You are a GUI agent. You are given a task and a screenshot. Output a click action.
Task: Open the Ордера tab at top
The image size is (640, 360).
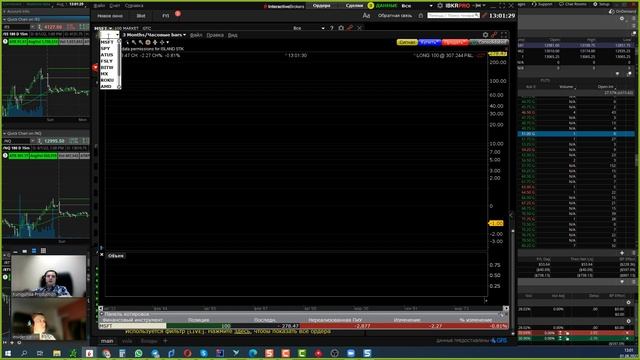tap(322, 6)
